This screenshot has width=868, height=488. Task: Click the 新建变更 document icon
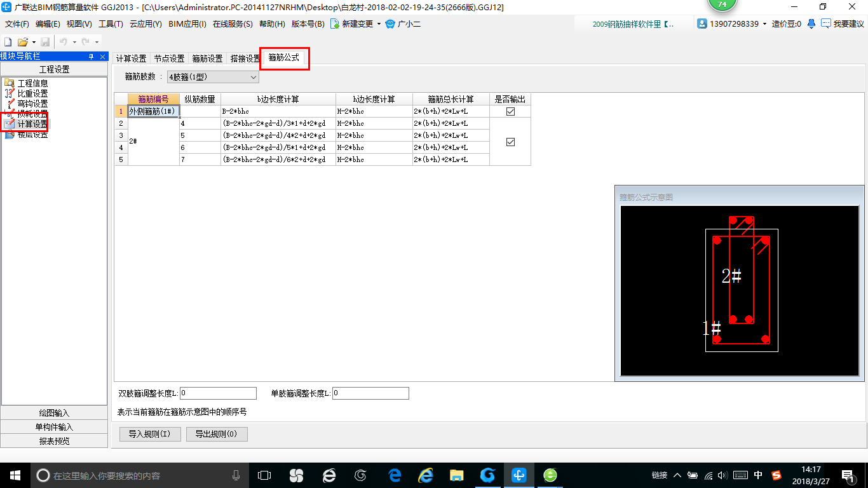[334, 24]
